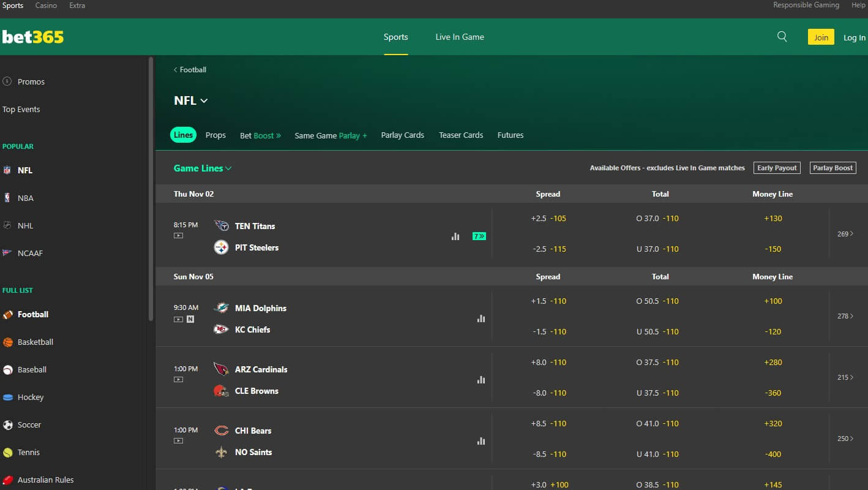Open the Promos sidebar icon
868x490 pixels.
point(7,81)
